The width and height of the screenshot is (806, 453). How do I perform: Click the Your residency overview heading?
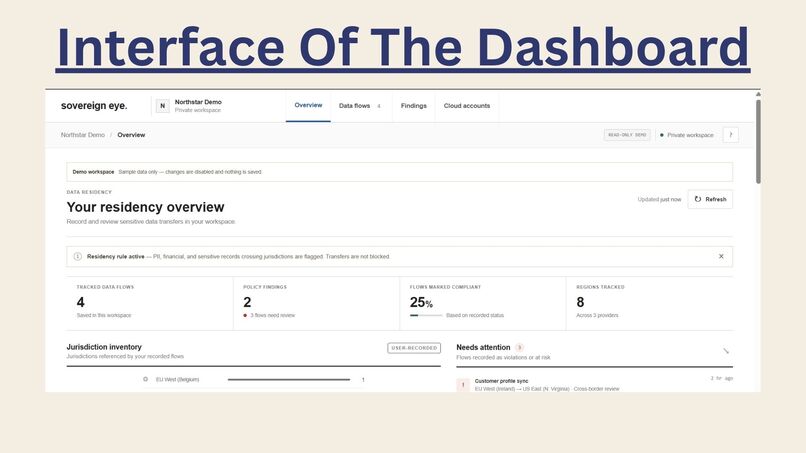[x=145, y=207]
